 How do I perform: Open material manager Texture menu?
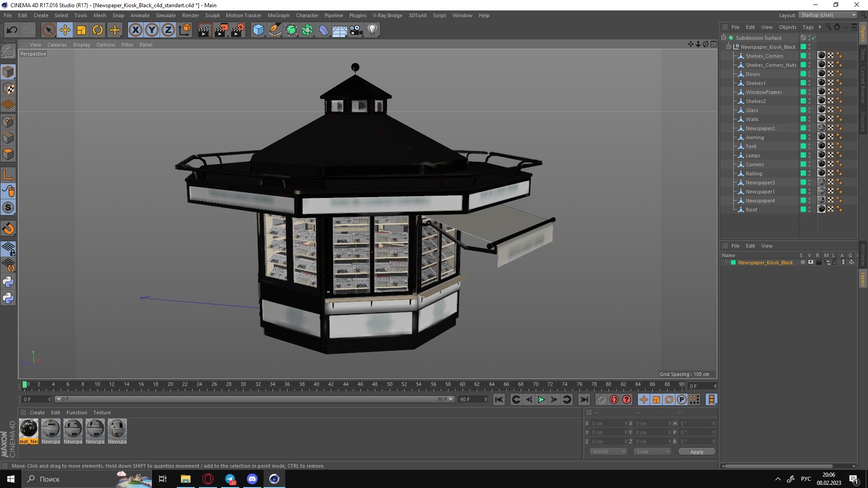click(102, 413)
